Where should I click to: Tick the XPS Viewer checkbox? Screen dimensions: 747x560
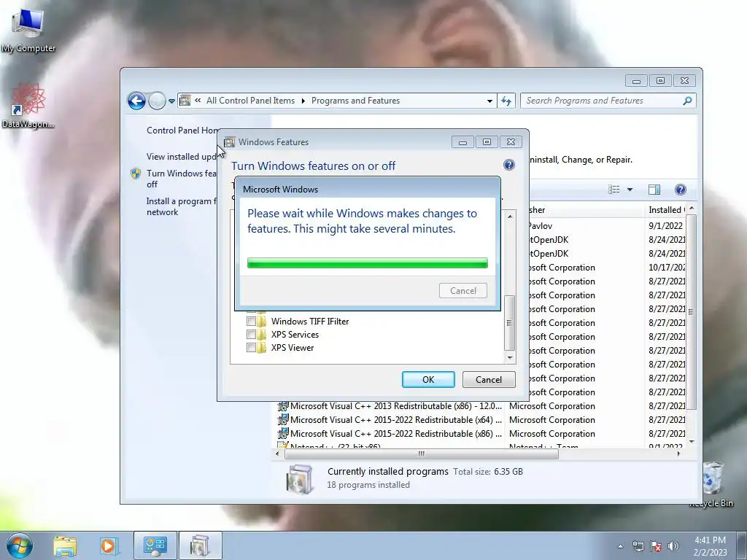coord(251,348)
